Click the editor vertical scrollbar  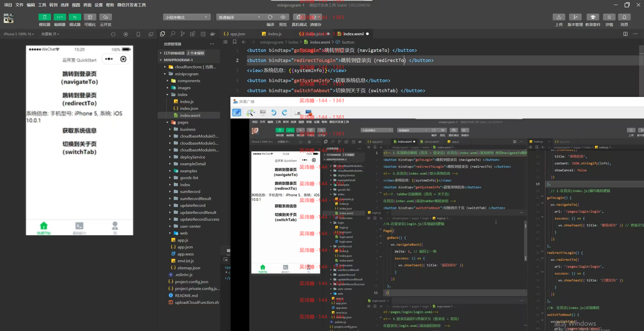pyautogui.click(x=641, y=71)
